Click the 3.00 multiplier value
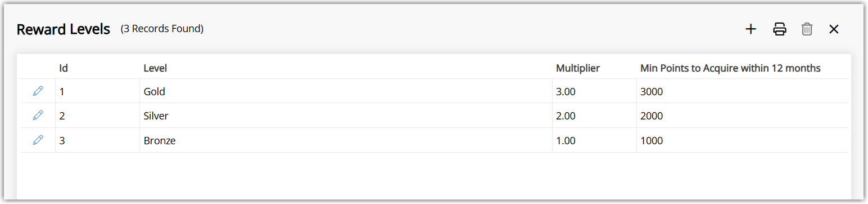The width and height of the screenshot is (868, 204). click(x=566, y=91)
